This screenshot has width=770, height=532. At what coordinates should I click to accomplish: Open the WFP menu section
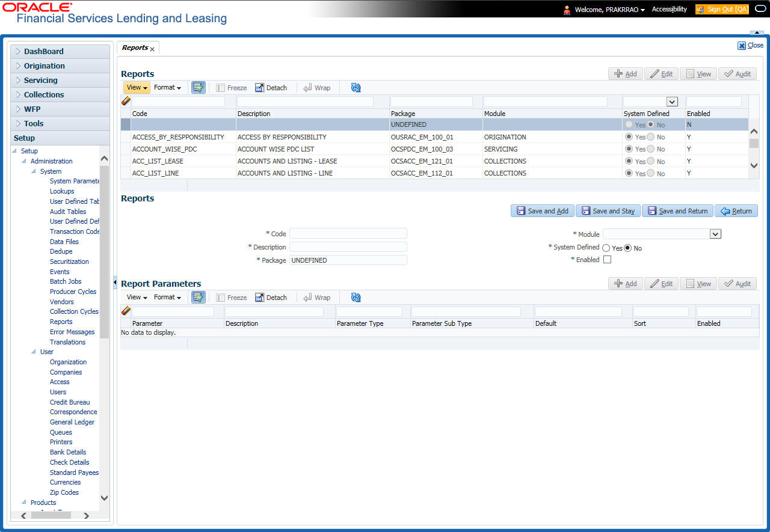[x=60, y=109]
